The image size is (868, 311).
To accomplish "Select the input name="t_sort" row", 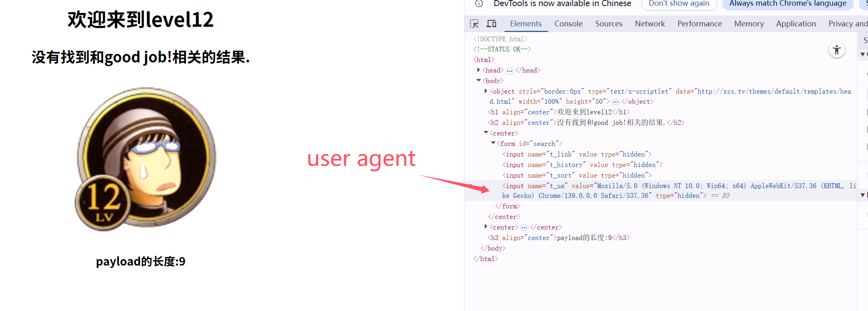I will [577, 176].
